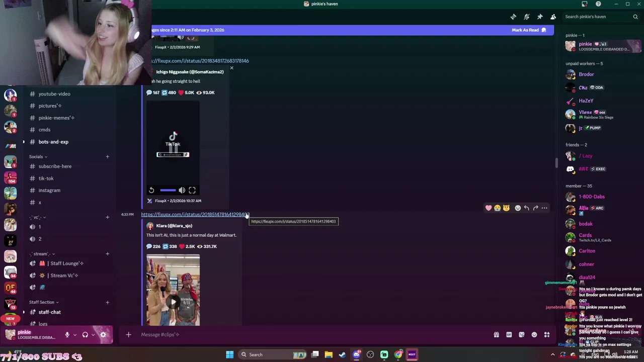The width and height of the screenshot is (644, 362).
Task: Open More options on hovered message
Action: (544, 208)
